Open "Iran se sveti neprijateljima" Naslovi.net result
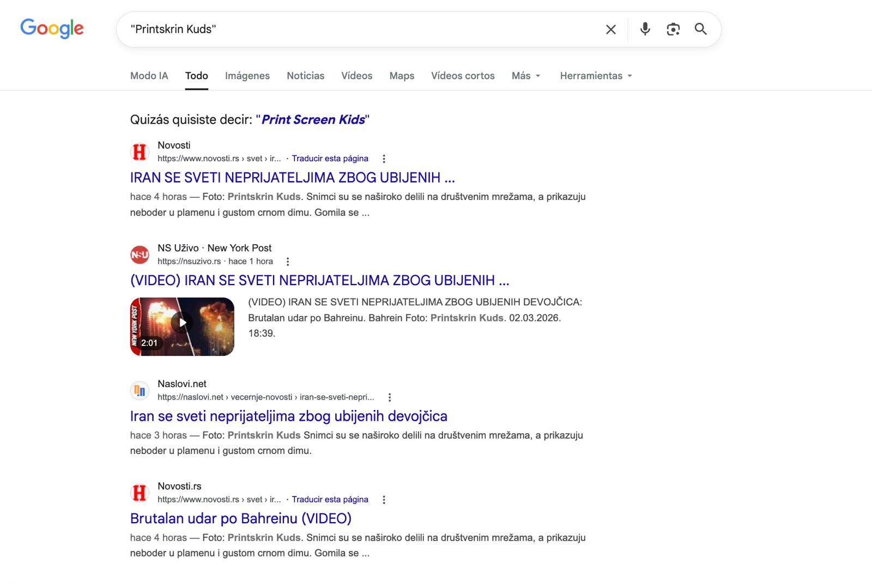Image resolution: width=872 pixels, height=588 pixels. 288,416
